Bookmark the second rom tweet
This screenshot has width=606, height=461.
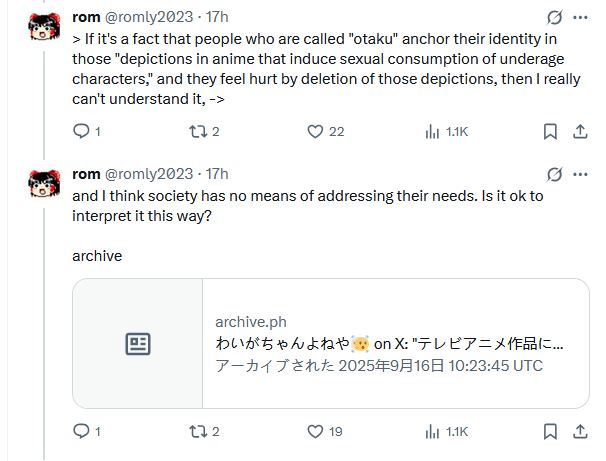(x=549, y=432)
